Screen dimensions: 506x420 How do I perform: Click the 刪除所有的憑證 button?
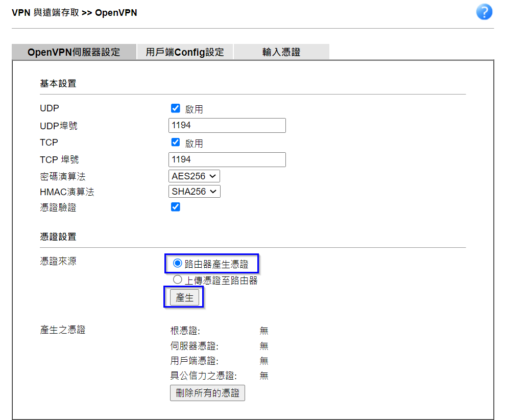[x=207, y=393]
